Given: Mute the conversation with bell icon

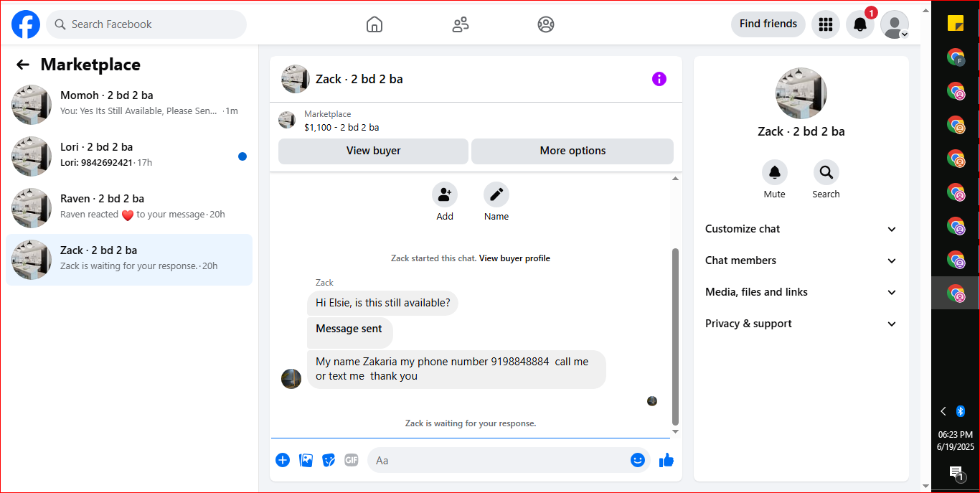Looking at the screenshot, I should coord(775,172).
